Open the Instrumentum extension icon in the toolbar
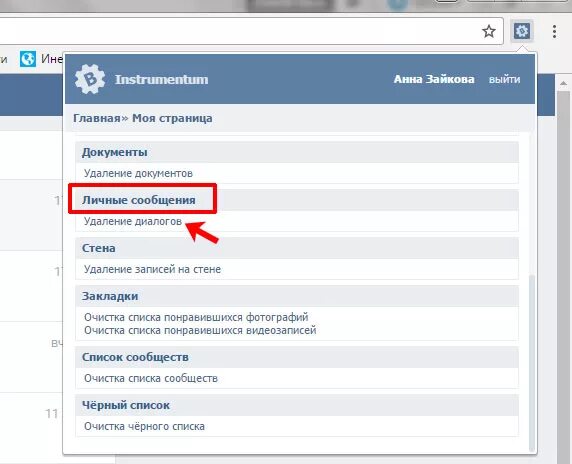 click(x=522, y=31)
